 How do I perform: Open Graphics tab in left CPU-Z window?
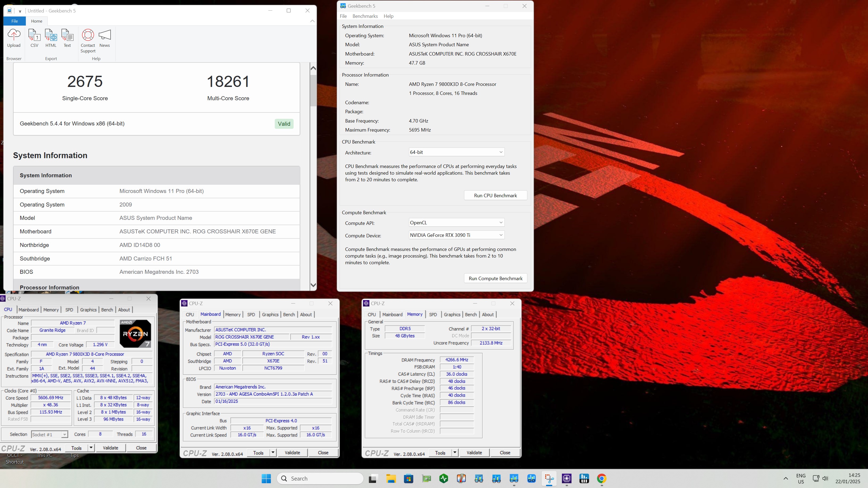[88, 310]
